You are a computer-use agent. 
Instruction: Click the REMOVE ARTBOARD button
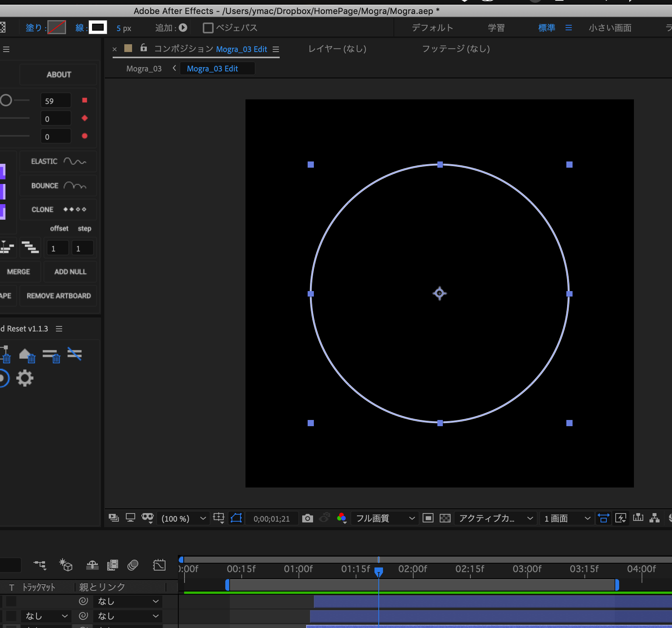tap(58, 296)
